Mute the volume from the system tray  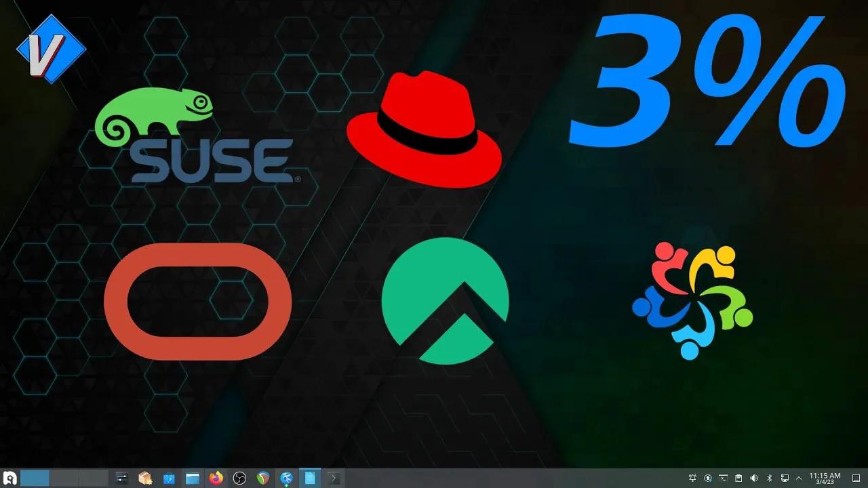coord(754,478)
